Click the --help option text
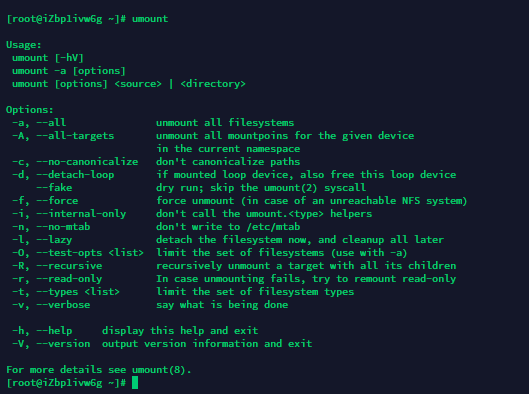 pyautogui.click(x=54, y=331)
